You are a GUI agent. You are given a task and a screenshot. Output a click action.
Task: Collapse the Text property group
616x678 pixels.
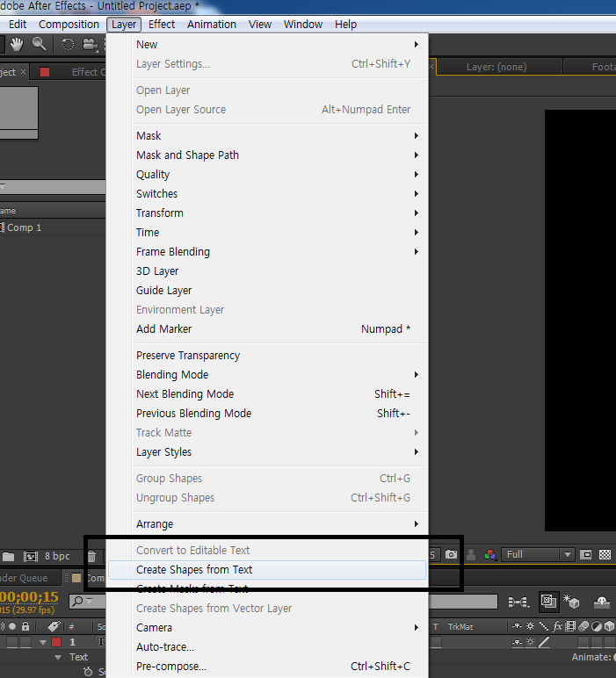[58, 657]
